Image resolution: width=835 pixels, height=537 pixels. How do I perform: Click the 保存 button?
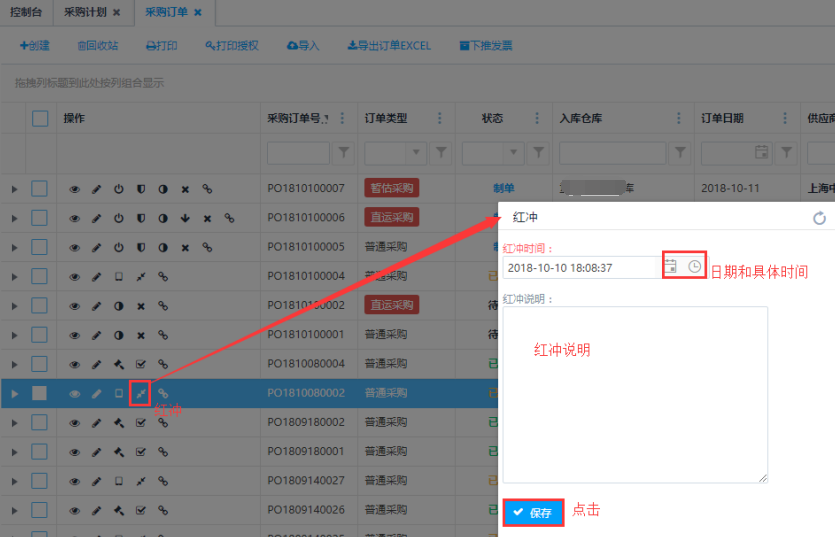coord(534,512)
